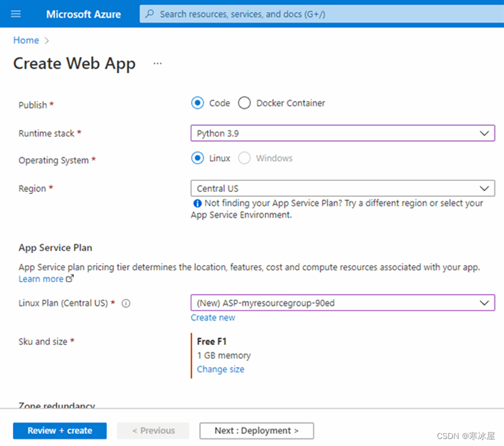The height and width of the screenshot is (446, 504).
Task: Click the Change size link
Action: (220, 369)
